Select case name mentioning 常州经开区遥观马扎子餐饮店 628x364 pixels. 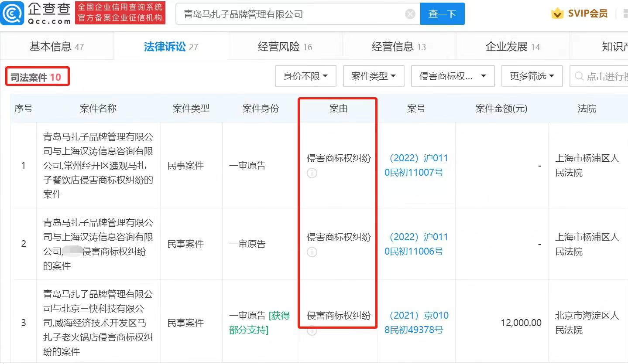click(x=98, y=165)
